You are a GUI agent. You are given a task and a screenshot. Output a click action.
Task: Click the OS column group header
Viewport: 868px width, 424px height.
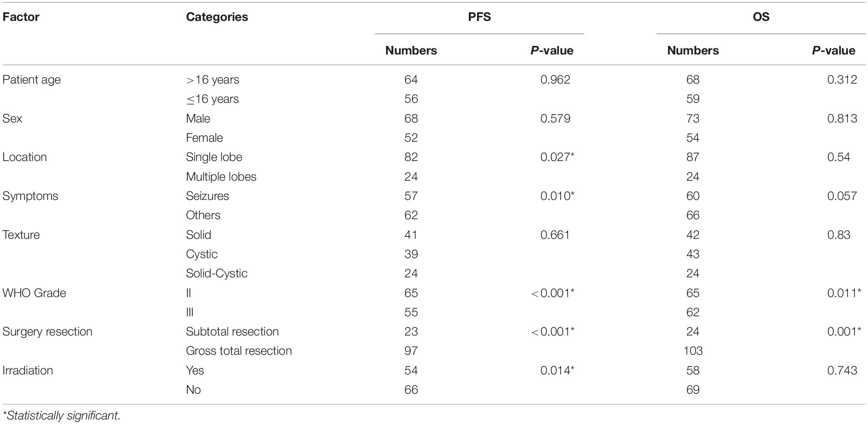(761, 17)
